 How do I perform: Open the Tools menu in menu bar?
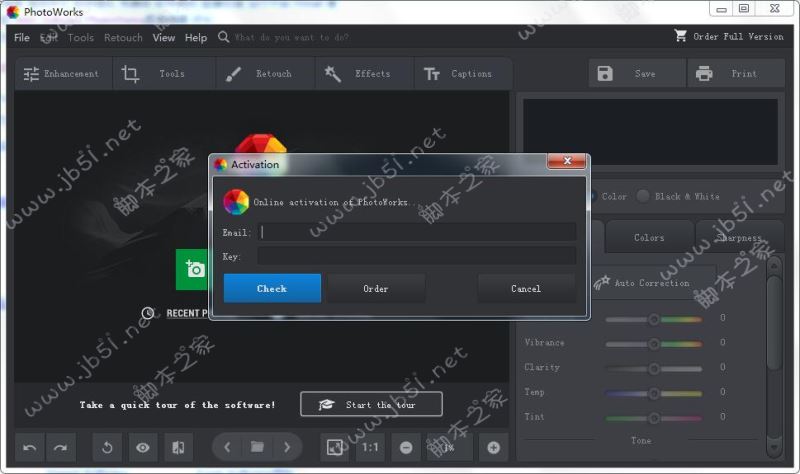point(81,37)
